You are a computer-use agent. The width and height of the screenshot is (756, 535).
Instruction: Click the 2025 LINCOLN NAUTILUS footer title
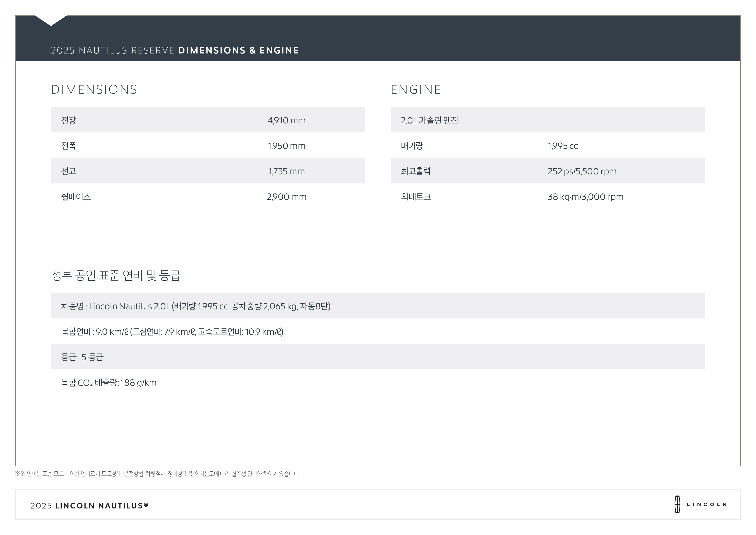point(89,505)
